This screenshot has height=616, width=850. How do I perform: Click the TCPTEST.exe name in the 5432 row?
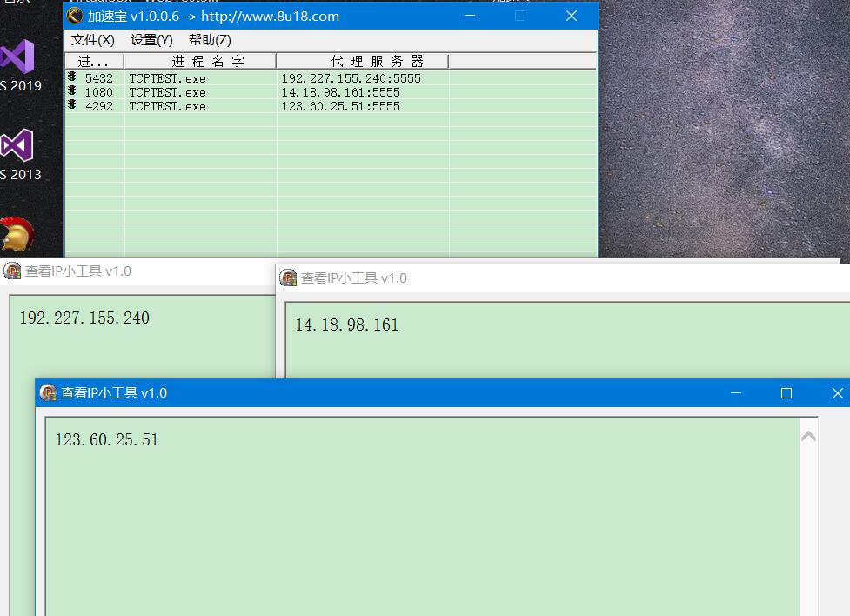pyautogui.click(x=168, y=79)
